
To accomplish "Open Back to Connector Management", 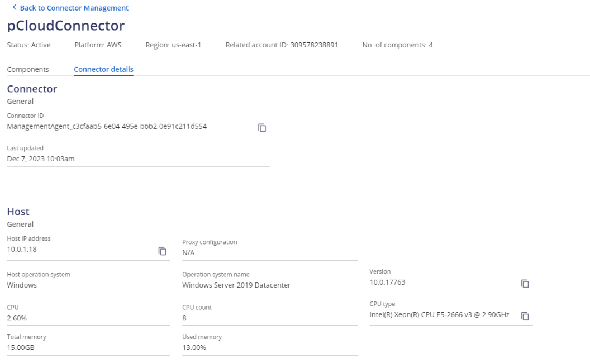I will [x=68, y=7].
